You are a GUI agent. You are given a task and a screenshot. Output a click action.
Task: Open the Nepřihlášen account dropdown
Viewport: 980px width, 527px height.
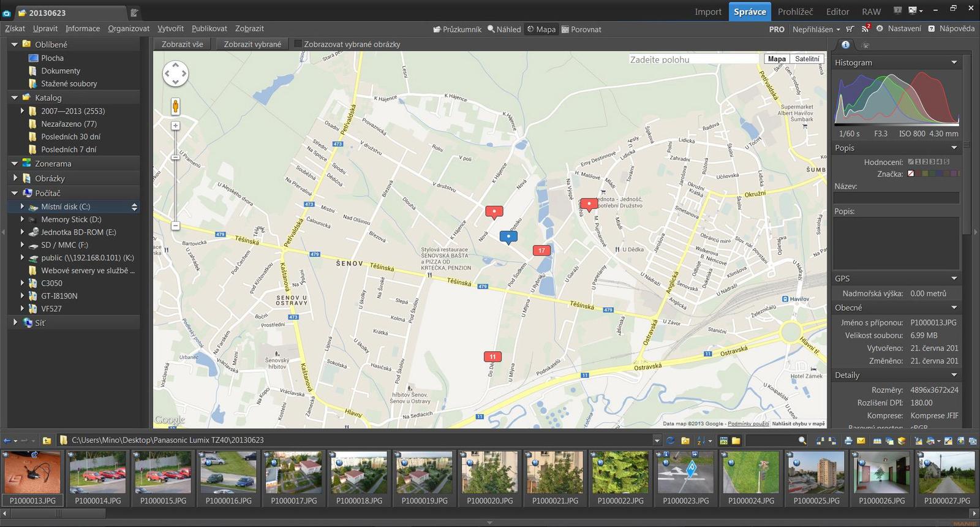point(816,29)
